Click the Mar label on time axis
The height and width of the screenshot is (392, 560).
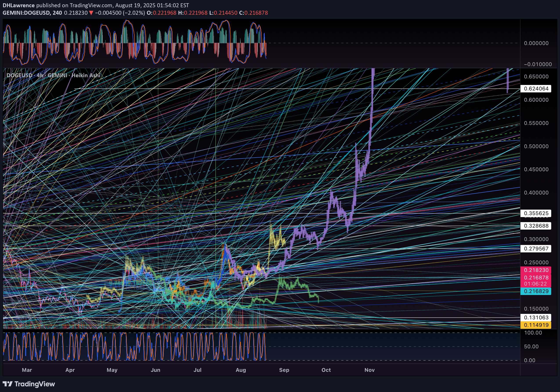pyautogui.click(x=27, y=370)
